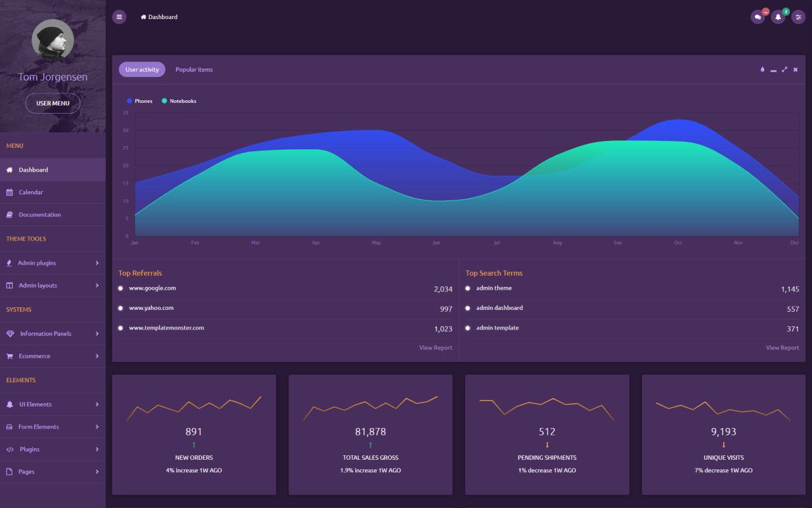The height and width of the screenshot is (508, 812).
Task: Expand the Plugins submenu chevron
Action: click(x=97, y=449)
